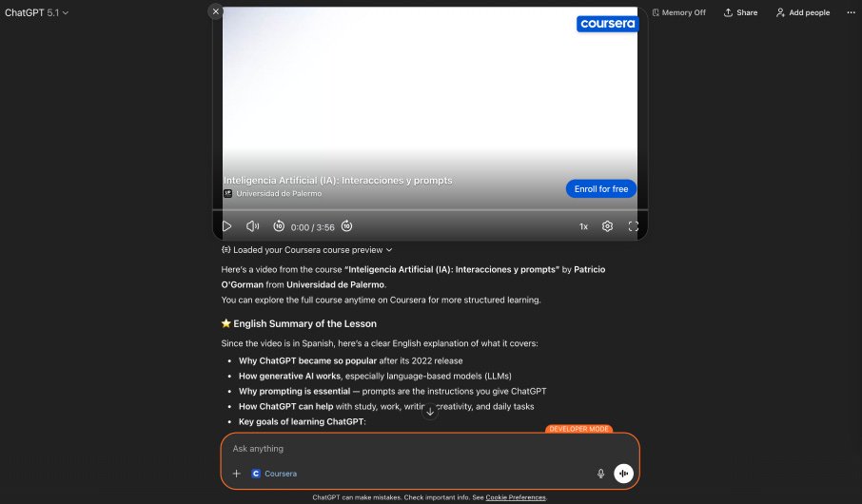
Task: Toggle the Memory Off setting
Action: pyautogui.click(x=679, y=12)
